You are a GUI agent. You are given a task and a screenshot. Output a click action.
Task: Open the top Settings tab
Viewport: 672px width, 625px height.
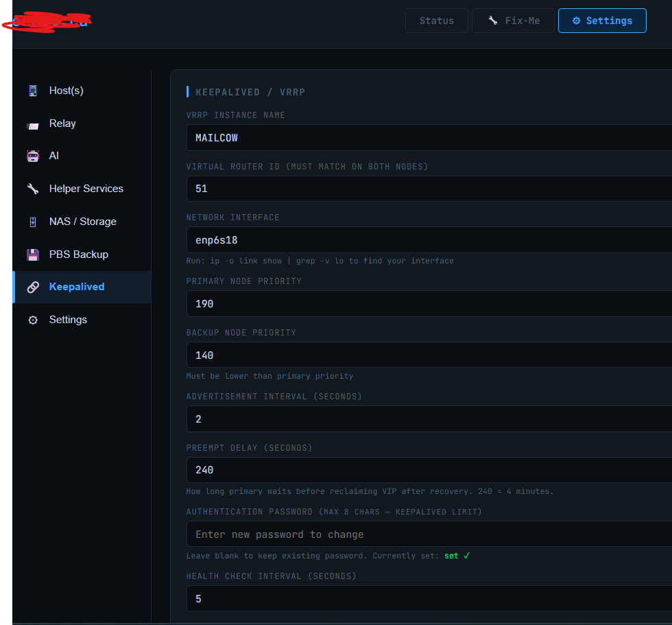(x=602, y=21)
